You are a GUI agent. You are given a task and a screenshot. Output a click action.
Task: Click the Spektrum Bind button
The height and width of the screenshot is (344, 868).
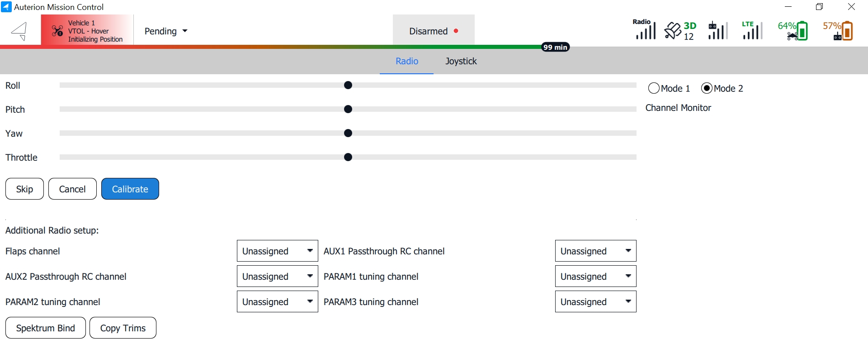(46, 328)
